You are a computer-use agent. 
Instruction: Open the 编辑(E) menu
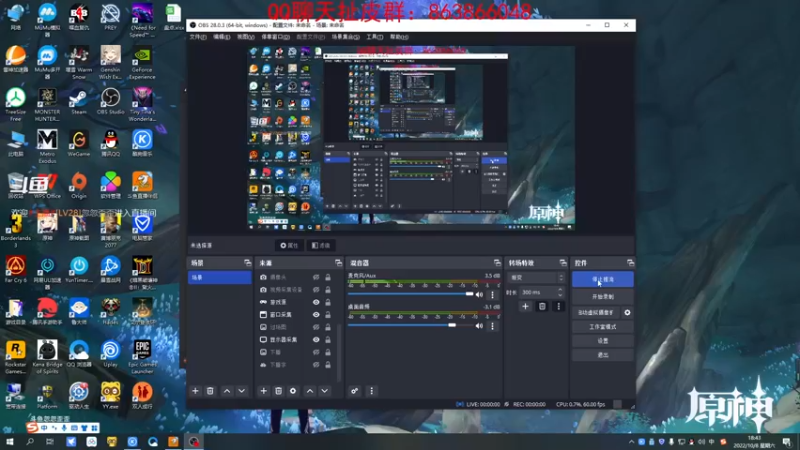[221, 37]
